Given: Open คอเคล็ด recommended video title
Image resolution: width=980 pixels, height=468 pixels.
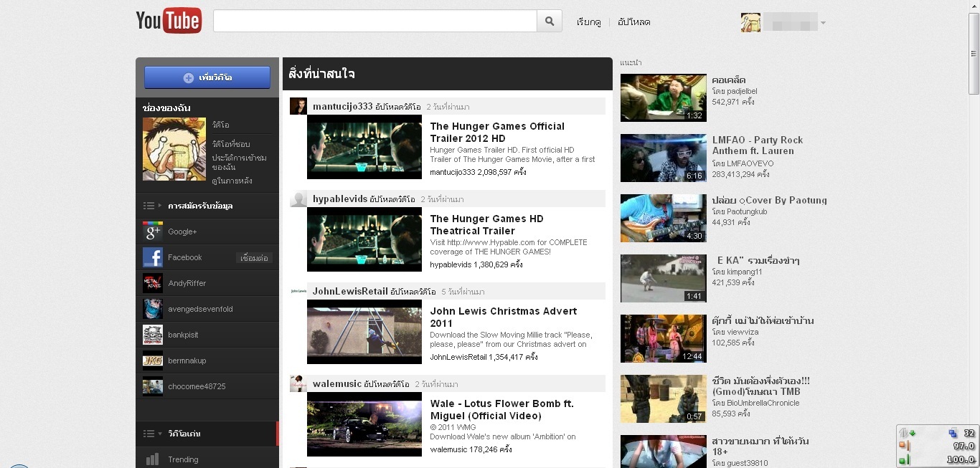Looking at the screenshot, I should click(729, 80).
